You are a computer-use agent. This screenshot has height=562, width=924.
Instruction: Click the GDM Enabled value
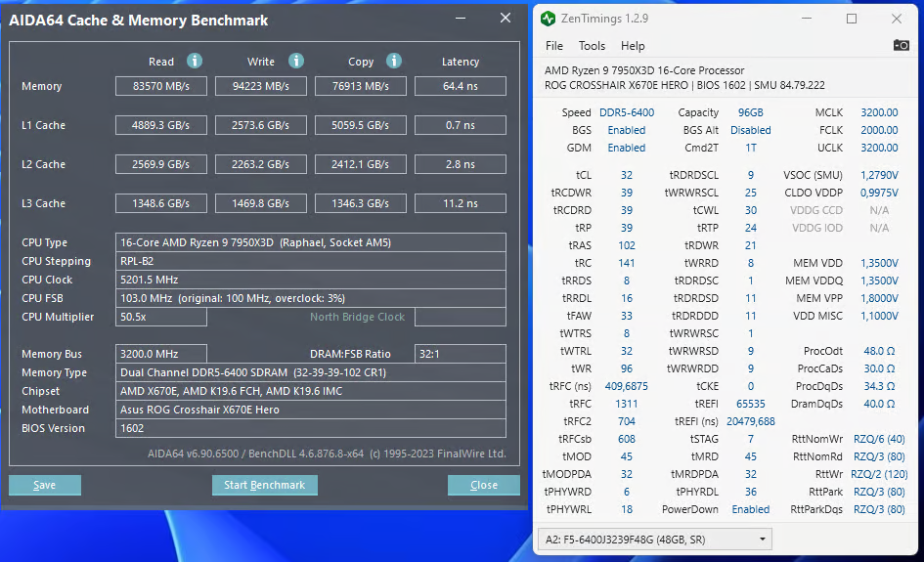point(627,148)
